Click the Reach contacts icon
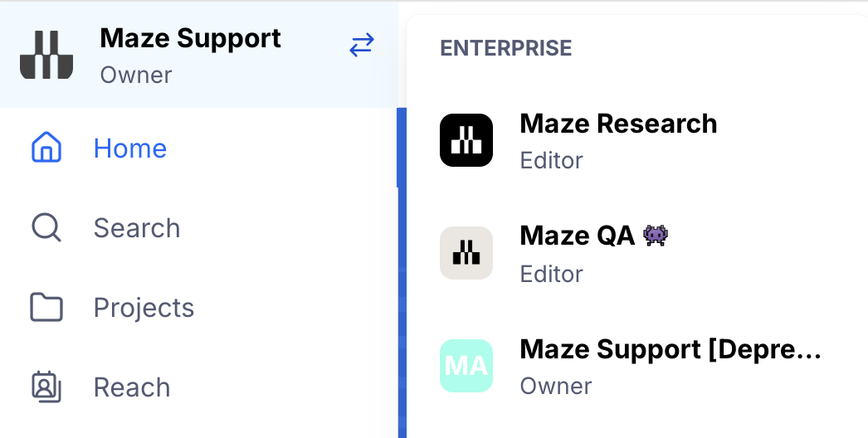The image size is (868, 438). pos(46,387)
